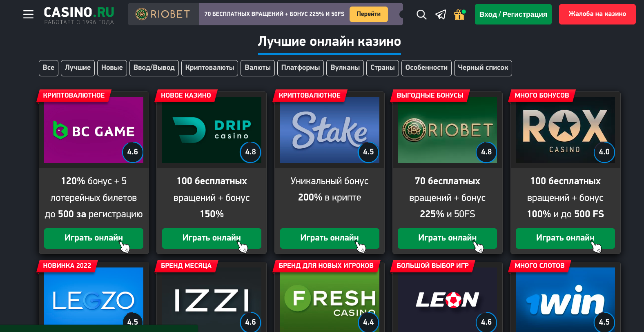Screen dimensions: 644x332
Task: Click Вход / Регистрация button
Action: coord(513,14)
